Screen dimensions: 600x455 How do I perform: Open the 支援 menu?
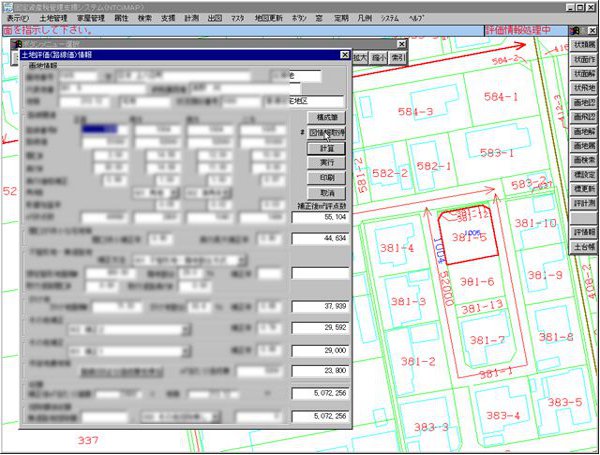[x=168, y=18]
